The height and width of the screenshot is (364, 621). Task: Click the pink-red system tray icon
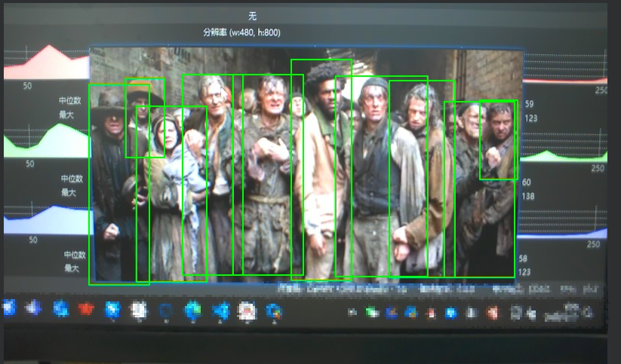(x=492, y=313)
